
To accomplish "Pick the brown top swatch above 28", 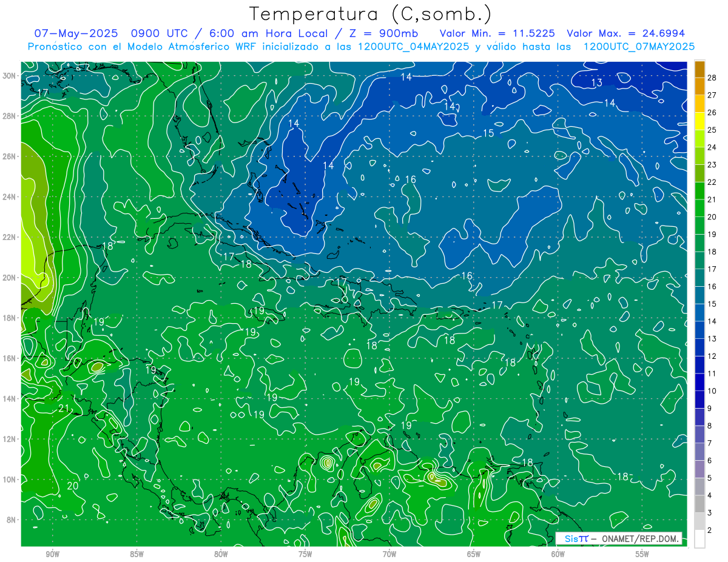I will (x=699, y=69).
